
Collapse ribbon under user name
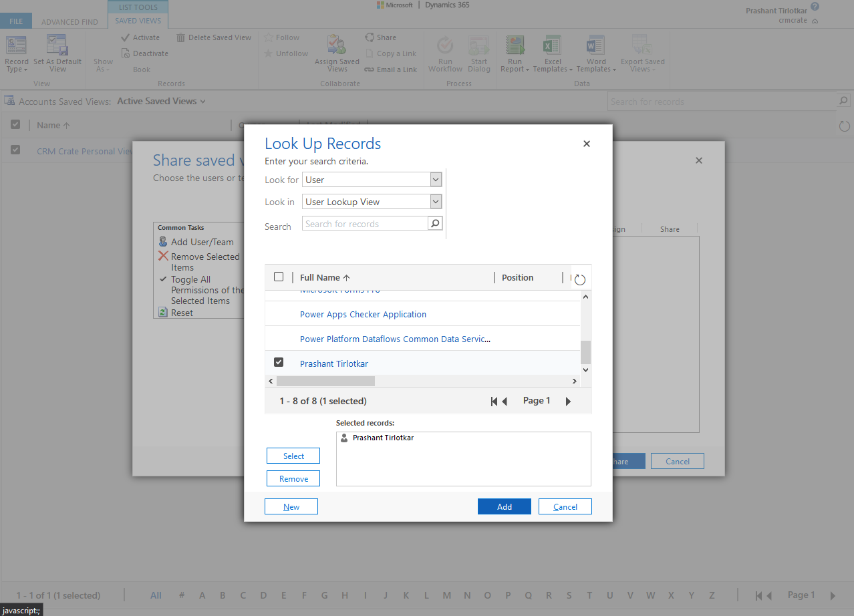coord(814,21)
